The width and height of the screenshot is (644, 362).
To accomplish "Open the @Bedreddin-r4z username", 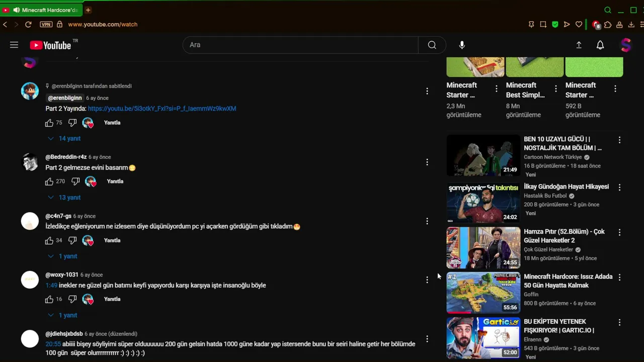I will (x=66, y=157).
